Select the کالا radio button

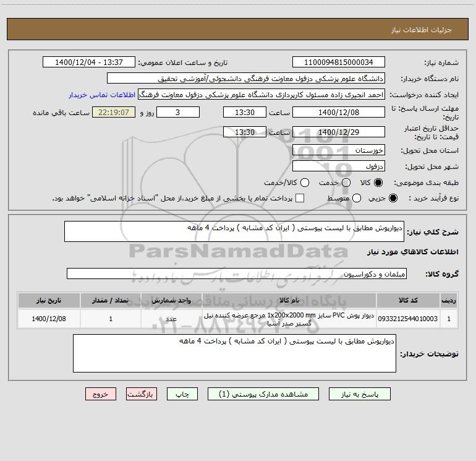[378, 183]
